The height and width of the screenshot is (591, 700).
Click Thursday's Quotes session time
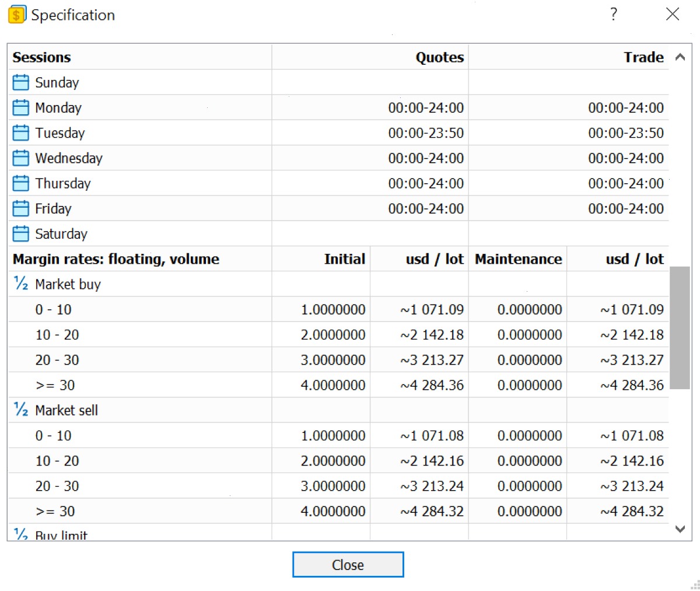tap(426, 183)
